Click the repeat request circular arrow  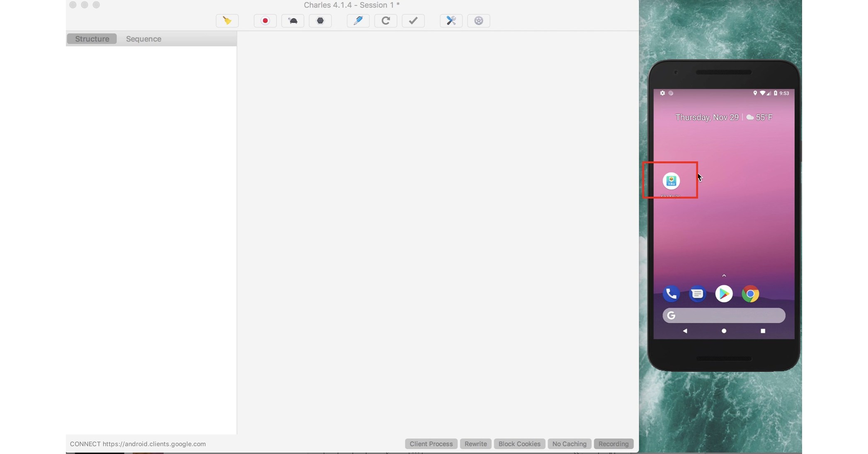pos(386,21)
